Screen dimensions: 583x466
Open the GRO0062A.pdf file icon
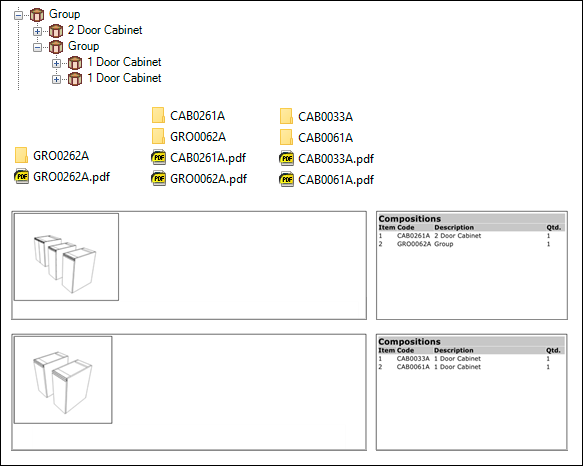click(158, 178)
